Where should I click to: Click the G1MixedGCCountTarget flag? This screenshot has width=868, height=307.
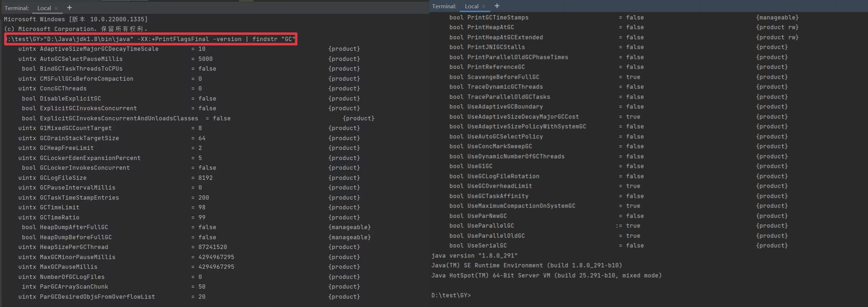point(76,128)
